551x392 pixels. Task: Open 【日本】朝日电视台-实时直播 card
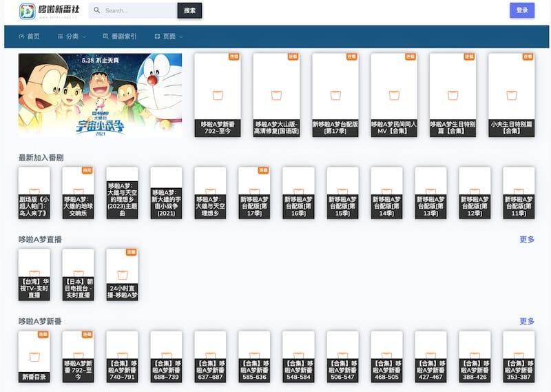pyautogui.click(x=78, y=275)
